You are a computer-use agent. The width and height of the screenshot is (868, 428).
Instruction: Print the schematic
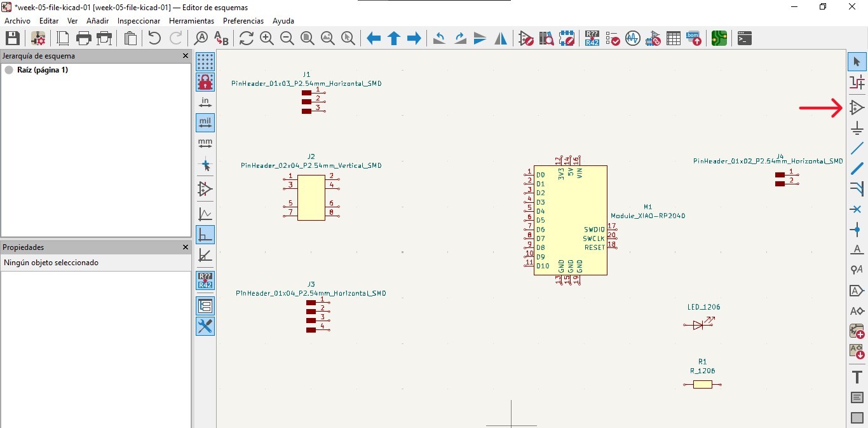[84, 38]
